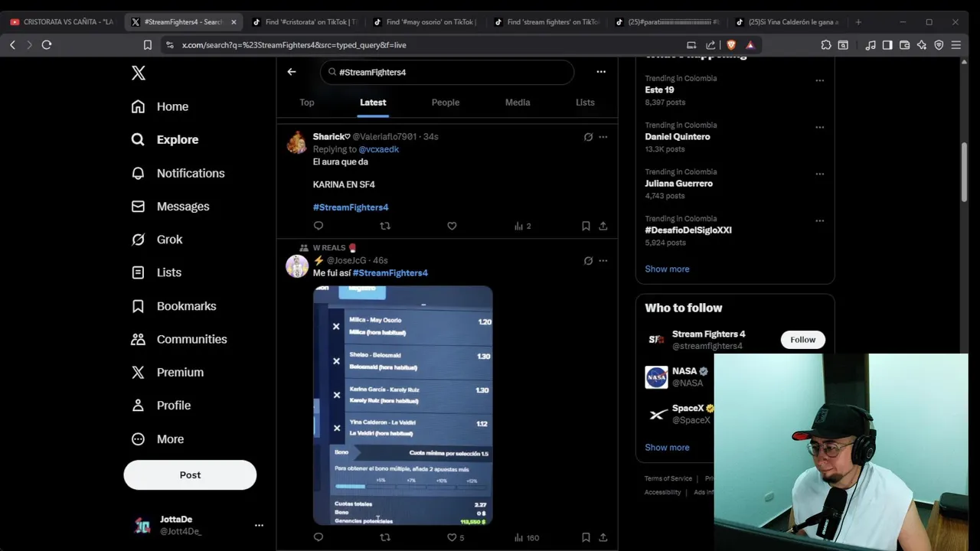This screenshot has width=980, height=551.
Task: Switch to the Top tab
Action: tap(307, 102)
